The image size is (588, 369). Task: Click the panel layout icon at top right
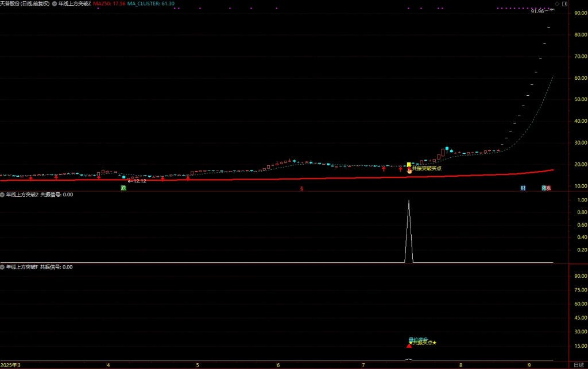tap(564, 3)
